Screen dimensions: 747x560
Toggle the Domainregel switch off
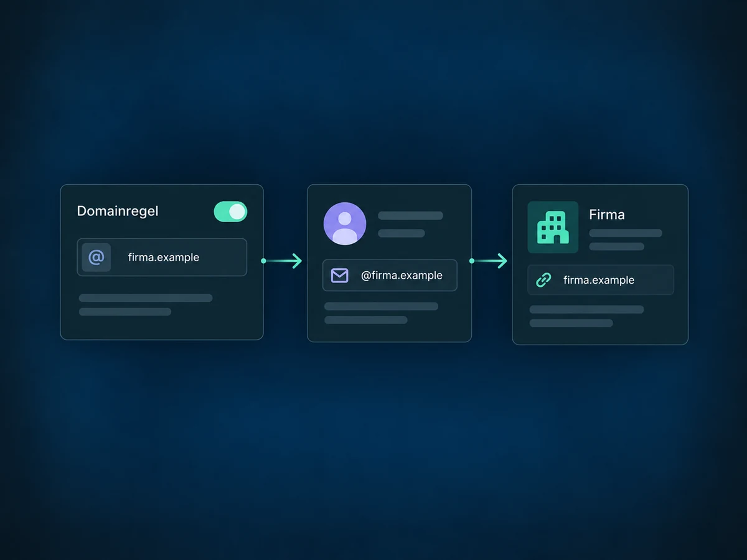point(230,212)
